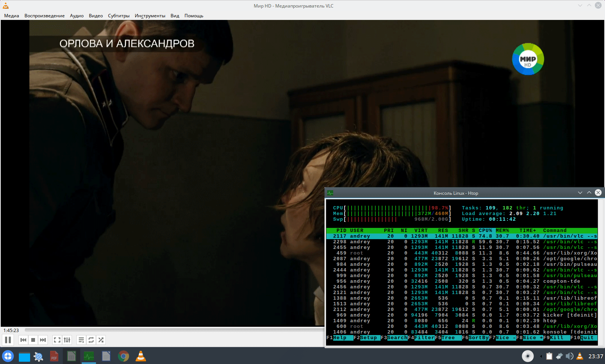
Task: Click F4 Filter in htop
Action: [x=421, y=338]
